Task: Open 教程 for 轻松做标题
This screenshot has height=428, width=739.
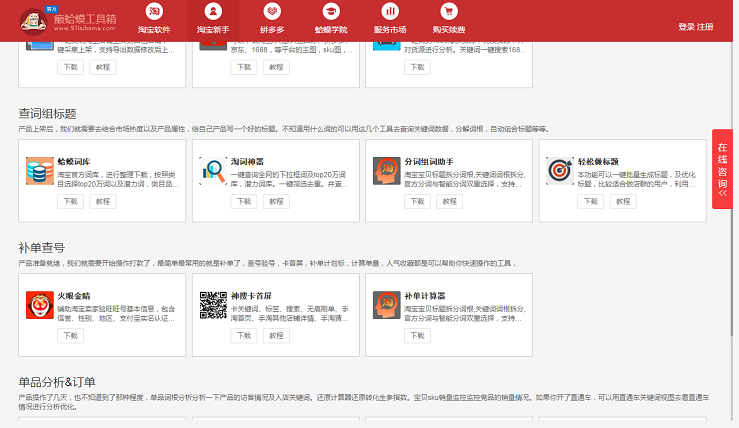Action: 623,201
